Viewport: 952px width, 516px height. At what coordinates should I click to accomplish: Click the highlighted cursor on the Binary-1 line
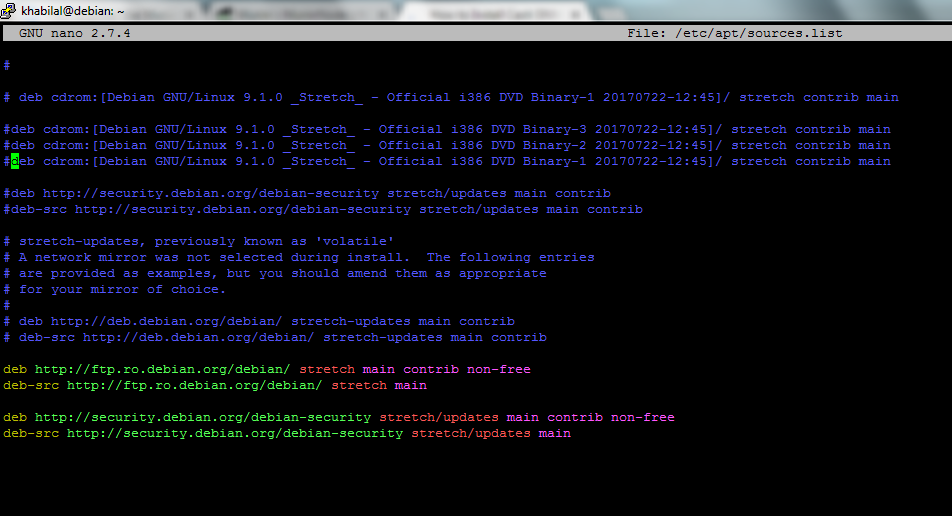[x=15, y=161]
